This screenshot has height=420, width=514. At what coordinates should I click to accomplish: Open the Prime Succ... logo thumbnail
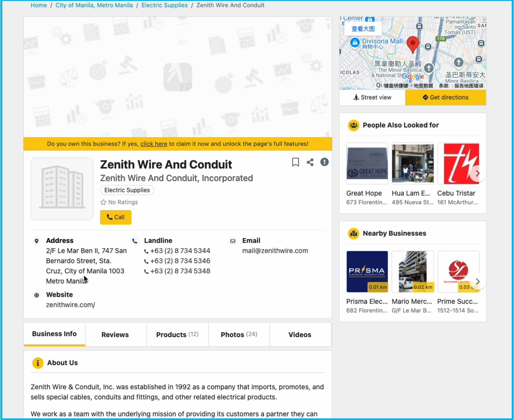pyautogui.click(x=458, y=272)
